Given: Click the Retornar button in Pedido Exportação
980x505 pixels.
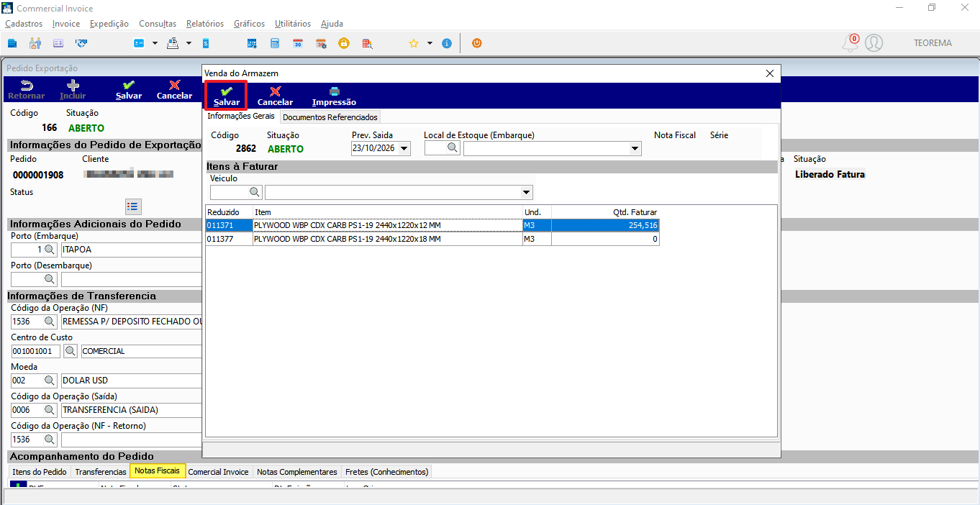Looking at the screenshot, I should tap(27, 89).
